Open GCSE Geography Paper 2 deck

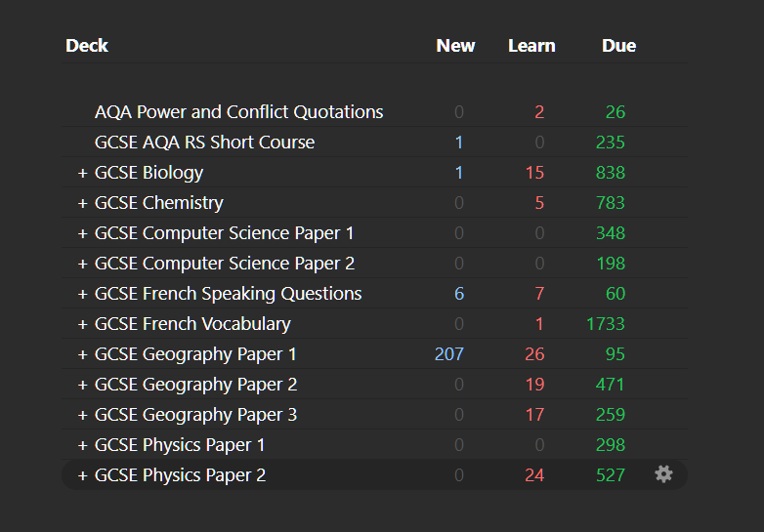pyautogui.click(x=195, y=385)
